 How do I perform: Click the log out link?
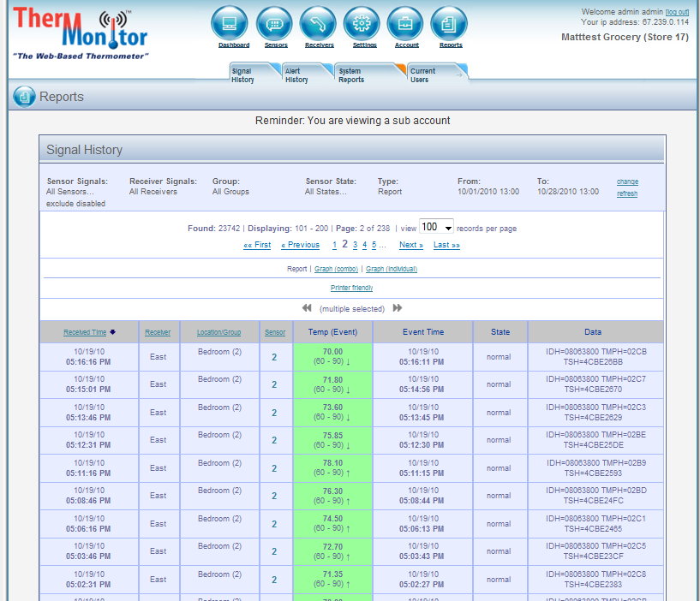coord(677,11)
